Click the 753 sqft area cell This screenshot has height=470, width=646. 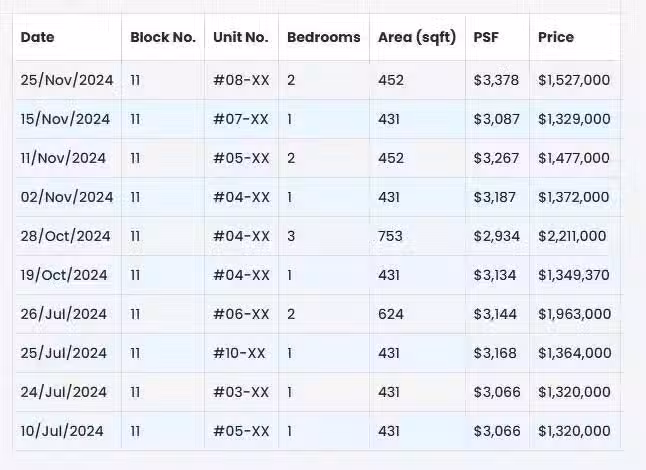390,236
